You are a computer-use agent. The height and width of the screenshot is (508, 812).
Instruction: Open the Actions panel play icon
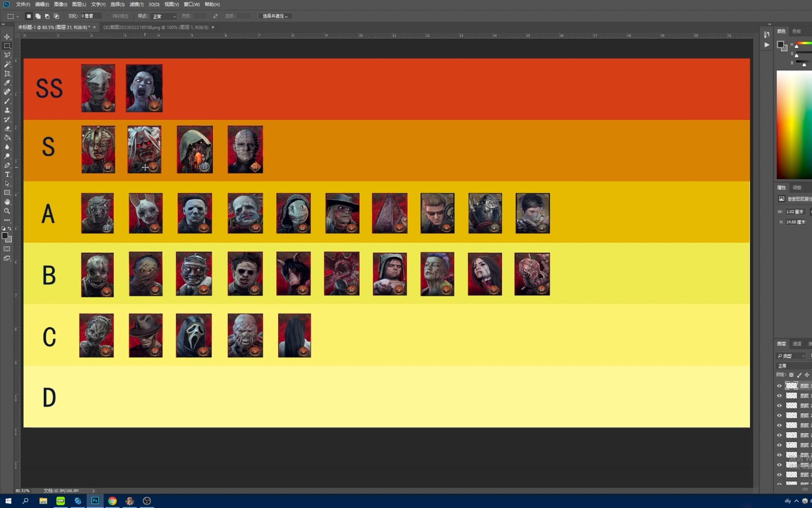click(x=767, y=45)
